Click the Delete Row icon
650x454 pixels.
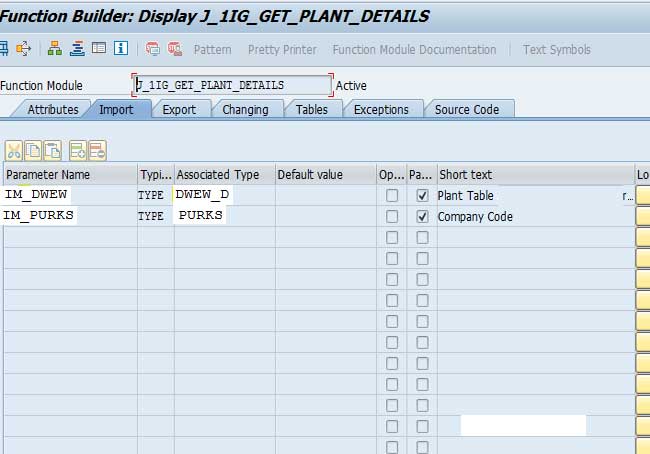(x=97, y=150)
